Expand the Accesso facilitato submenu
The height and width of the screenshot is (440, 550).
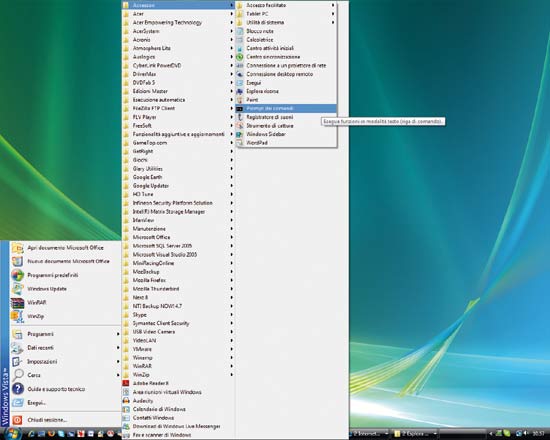[x=286, y=5]
